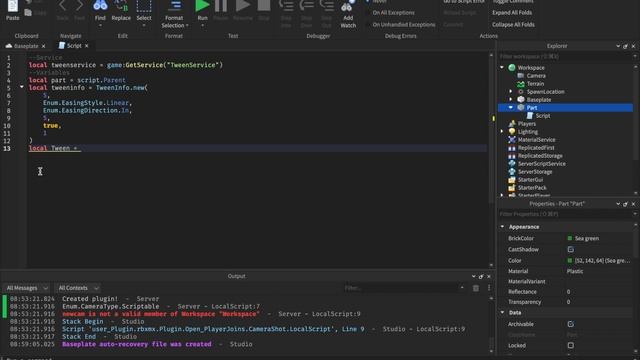
Task: Click the Step Into debugger icon
Action: click(x=286, y=5)
